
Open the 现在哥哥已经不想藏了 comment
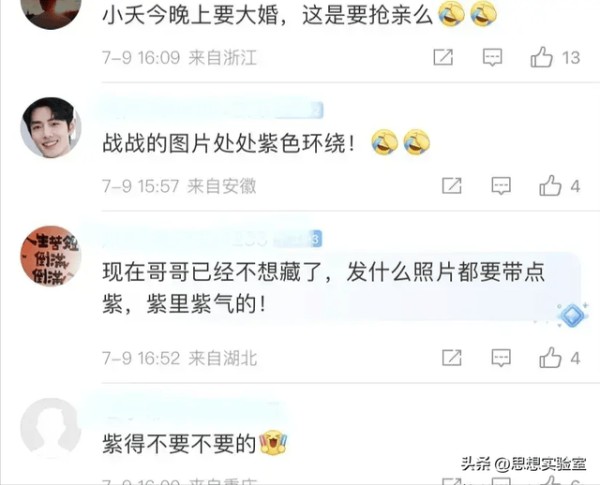[x=323, y=288]
